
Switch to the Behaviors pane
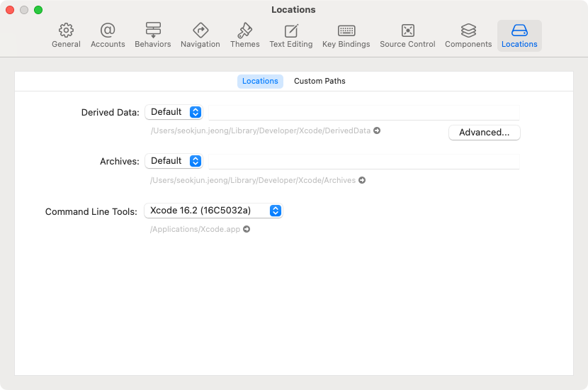[152, 35]
